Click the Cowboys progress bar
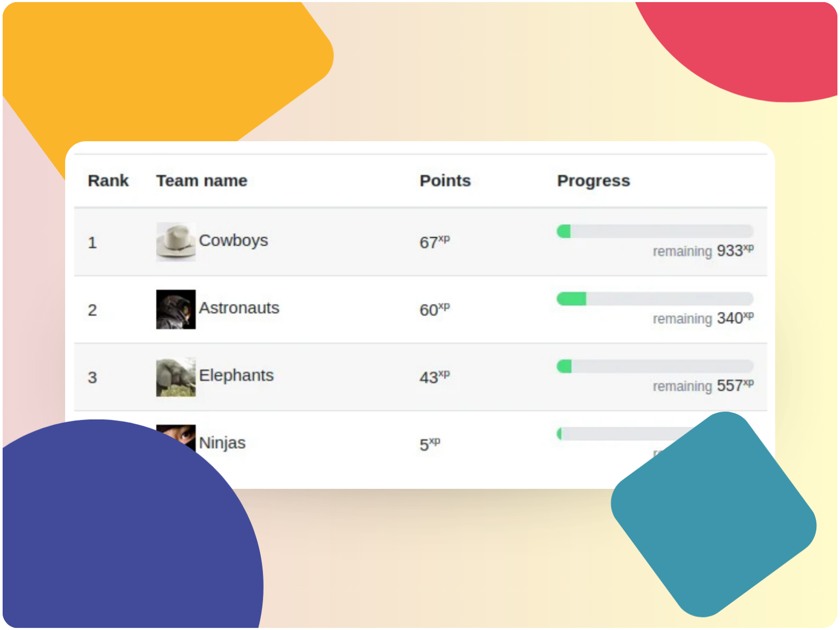 [x=655, y=231]
